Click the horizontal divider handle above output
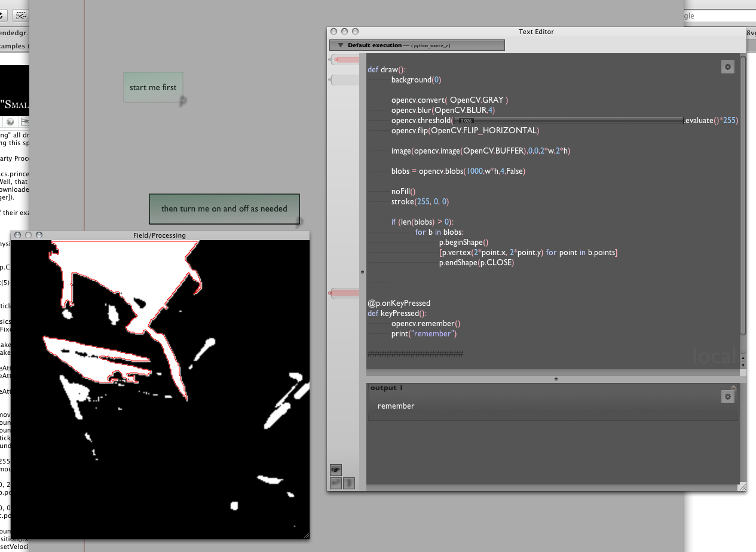The height and width of the screenshot is (552, 756). coord(556,379)
